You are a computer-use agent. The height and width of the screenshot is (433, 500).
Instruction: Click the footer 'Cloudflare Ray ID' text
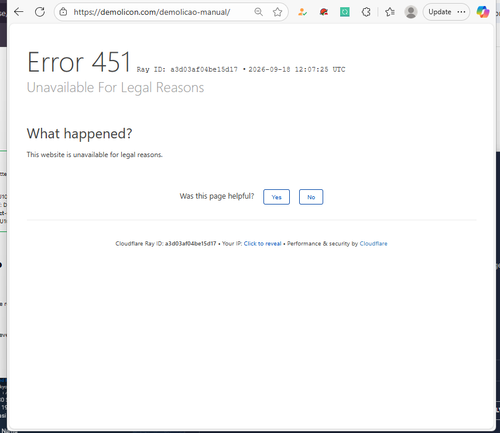[x=166, y=244]
